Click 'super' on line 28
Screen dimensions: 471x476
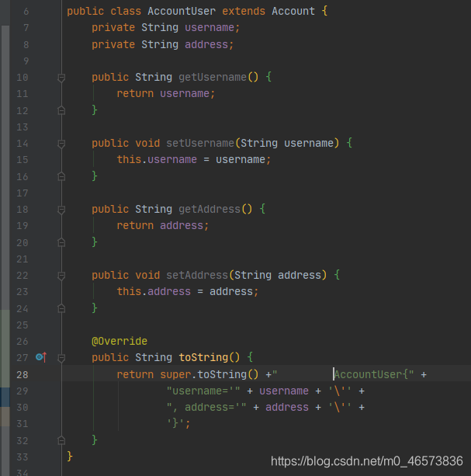coord(175,374)
